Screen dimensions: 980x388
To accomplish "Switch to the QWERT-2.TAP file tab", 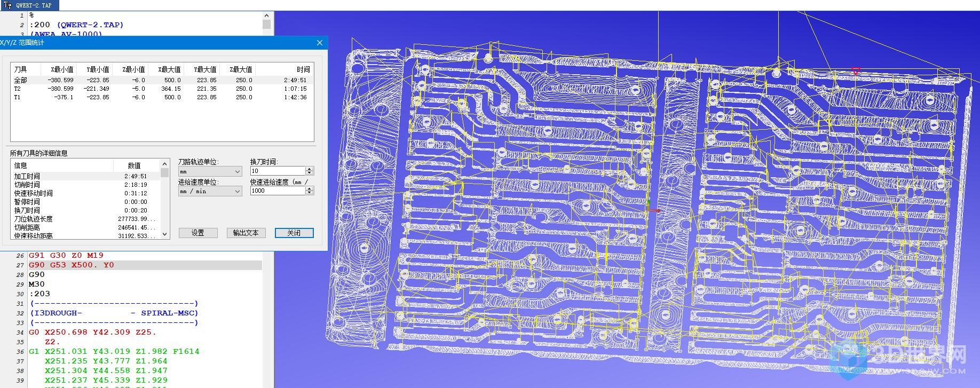I will pyautogui.click(x=29, y=5).
